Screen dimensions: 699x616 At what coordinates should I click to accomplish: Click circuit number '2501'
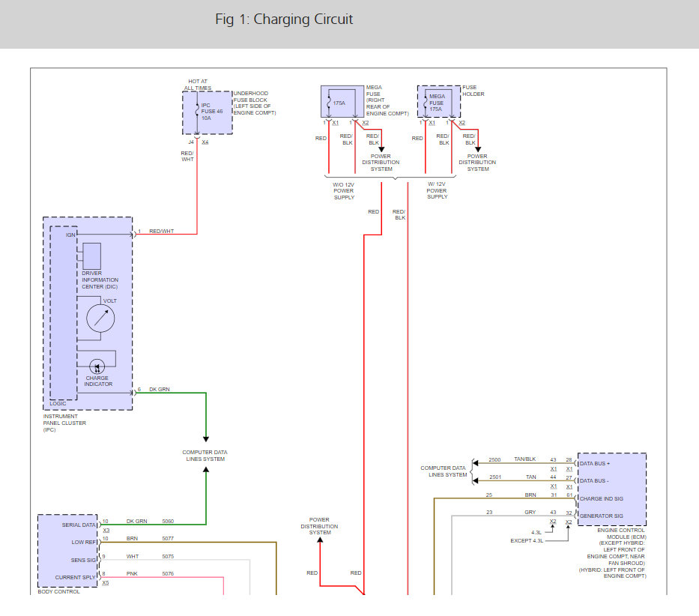495,477
